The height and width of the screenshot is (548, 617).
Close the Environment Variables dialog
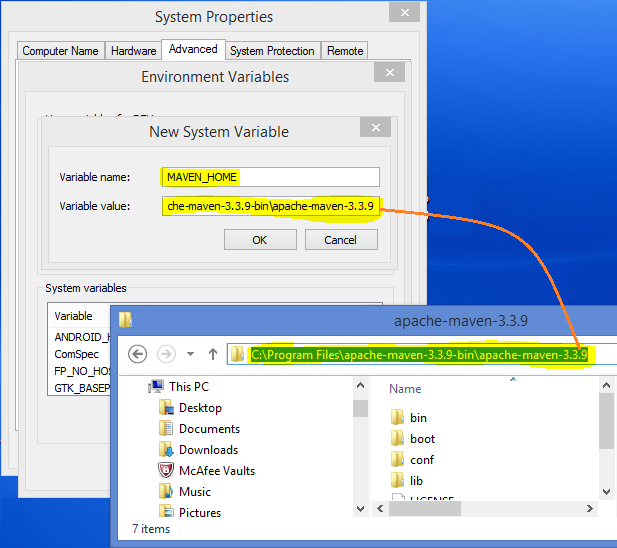[390, 72]
